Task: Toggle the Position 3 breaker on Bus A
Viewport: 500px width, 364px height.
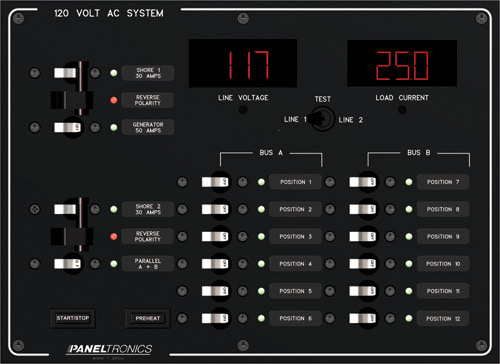Action: click(x=215, y=236)
